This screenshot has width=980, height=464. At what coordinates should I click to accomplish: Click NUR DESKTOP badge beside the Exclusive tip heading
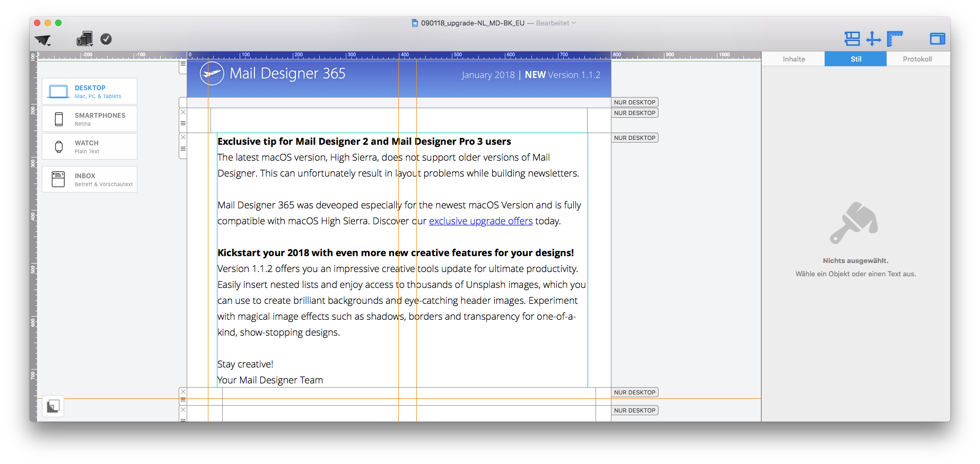[635, 138]
